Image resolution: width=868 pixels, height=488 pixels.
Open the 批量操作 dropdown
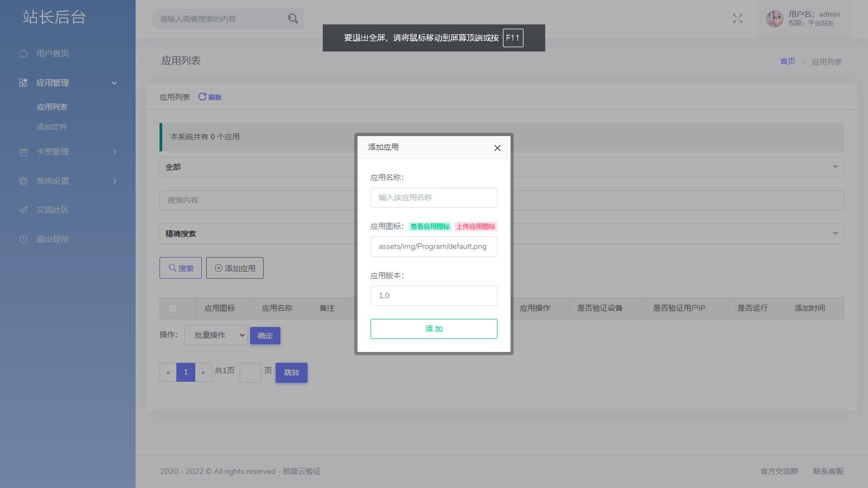click(x=216, y=335)
